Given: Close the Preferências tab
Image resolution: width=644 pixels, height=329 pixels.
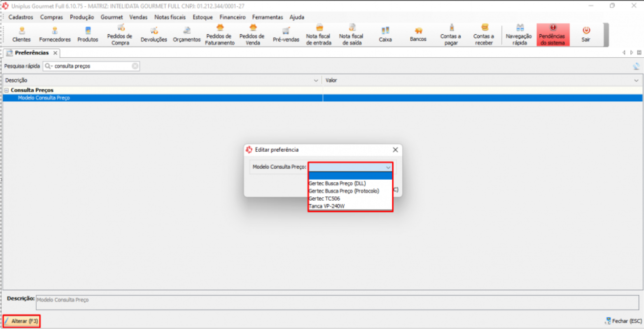Looking at the screenshot, I should (55, 53).
